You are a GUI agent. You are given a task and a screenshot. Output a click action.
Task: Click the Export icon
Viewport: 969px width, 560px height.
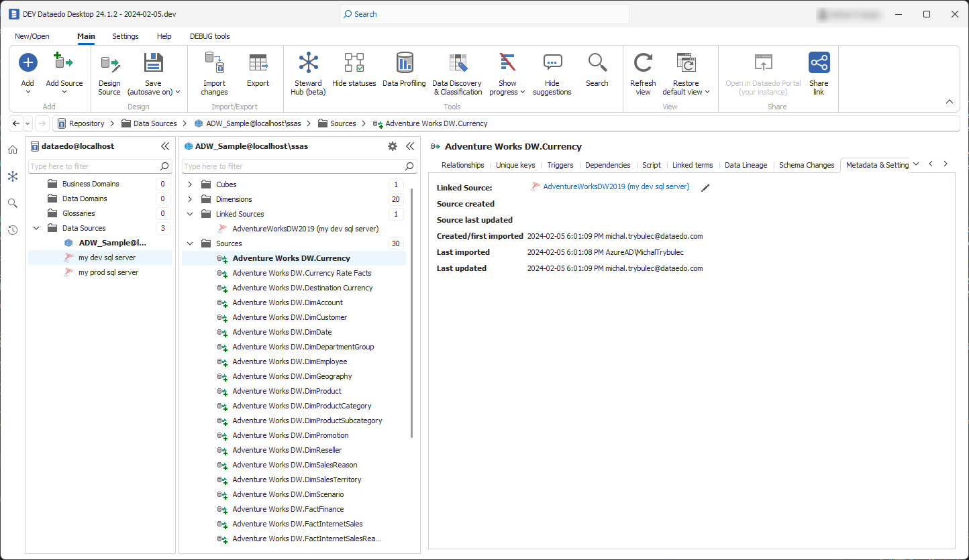click(x=258, y=63)
